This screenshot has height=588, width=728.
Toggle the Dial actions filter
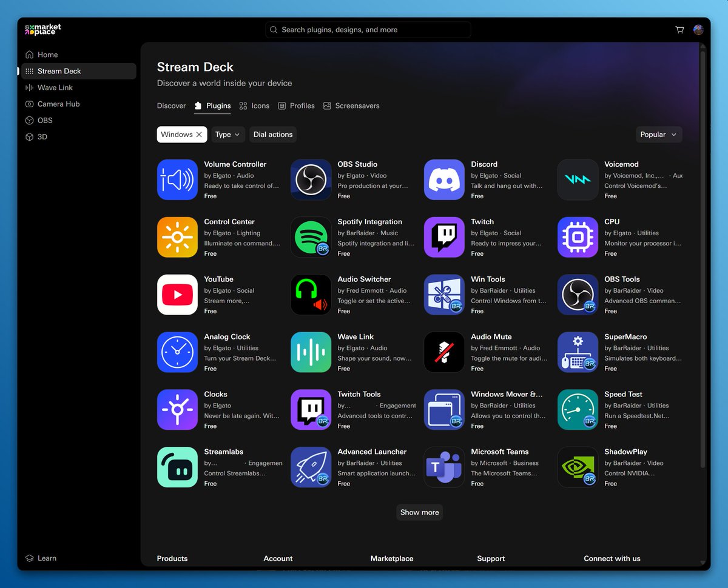click(272, 134)
